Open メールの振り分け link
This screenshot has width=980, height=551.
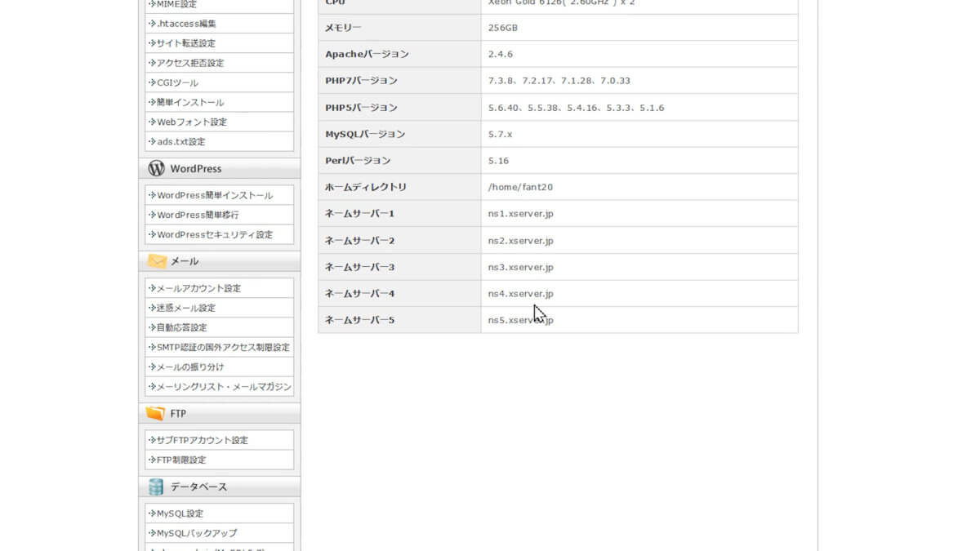(190, 367)
